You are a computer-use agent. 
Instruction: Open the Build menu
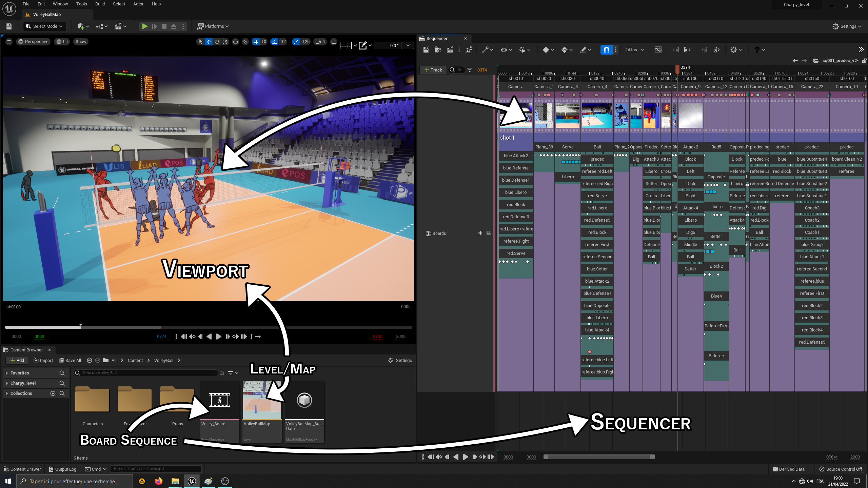coord(100,4)
